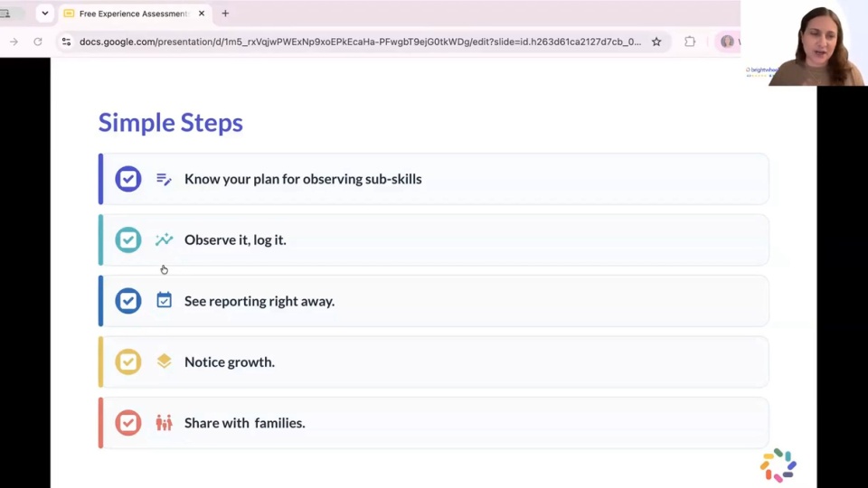
Task: Click the calendar check icon
Action: point(164,300)
